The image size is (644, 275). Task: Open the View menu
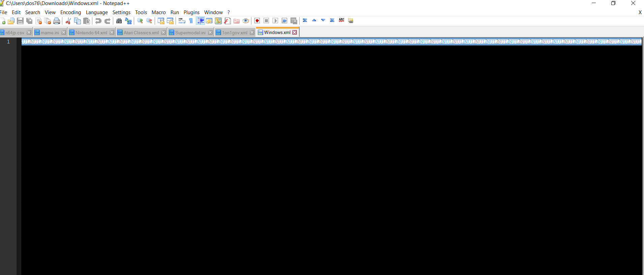click(50, 12)
